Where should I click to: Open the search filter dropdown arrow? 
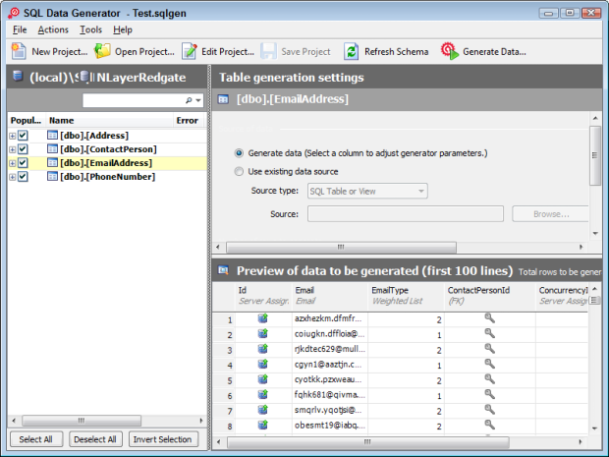pos(198,101)
